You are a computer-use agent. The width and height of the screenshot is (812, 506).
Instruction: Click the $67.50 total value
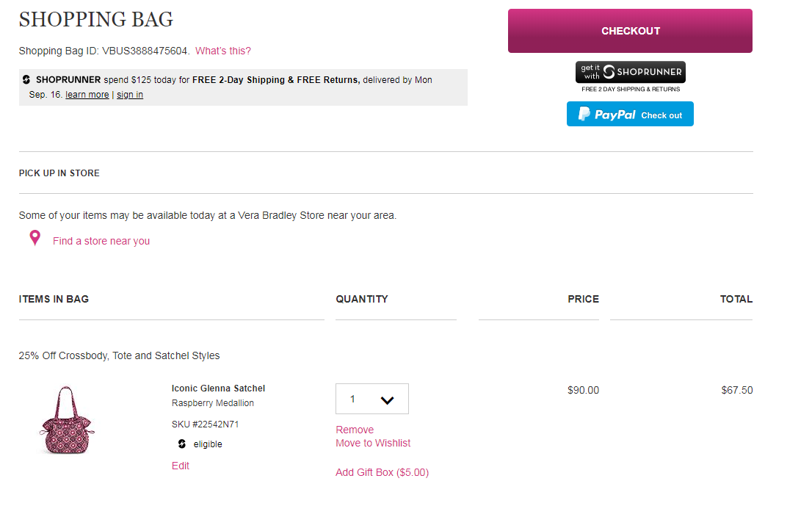tap(737, 390)
